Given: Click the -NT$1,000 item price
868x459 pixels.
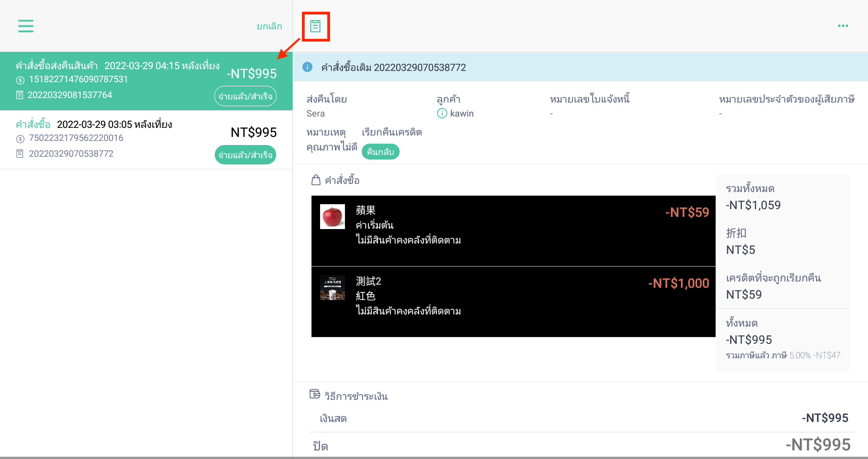Looking at the screenshot, I should pyautogui.click(x=679, y=283).
